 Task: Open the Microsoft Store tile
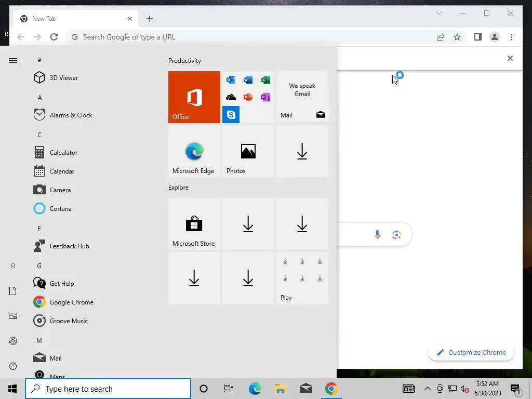(194, 224)
